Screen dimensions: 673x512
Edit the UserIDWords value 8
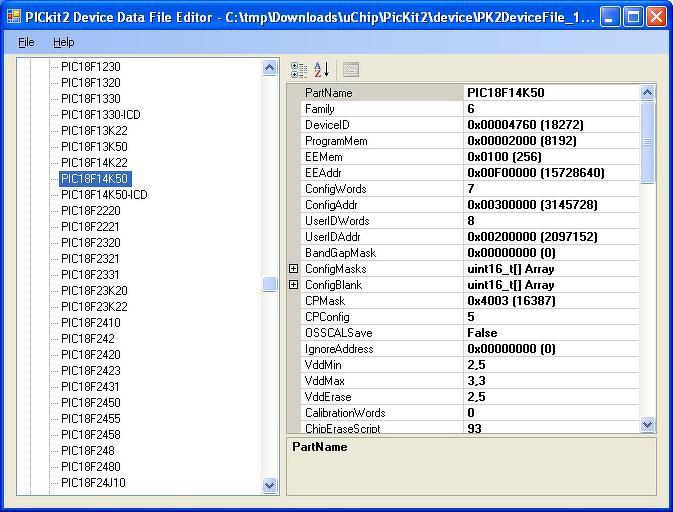pos(552,221)
